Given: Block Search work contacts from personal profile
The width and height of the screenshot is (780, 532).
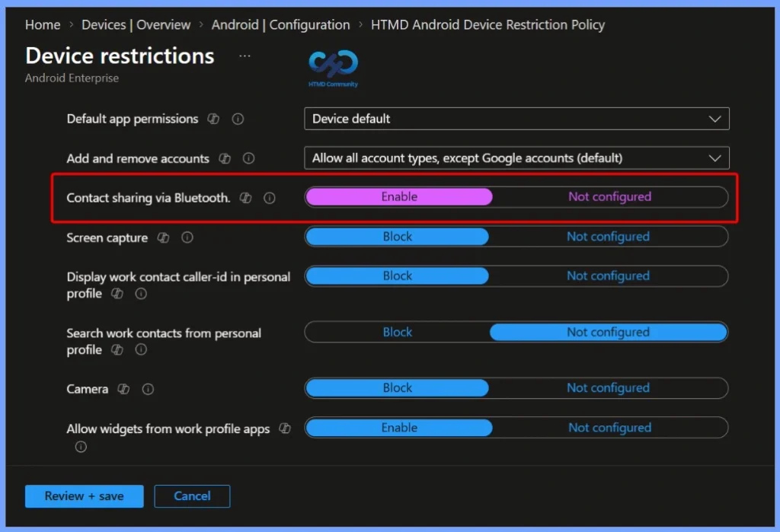Looking at the screenshot, I should [x=397, y=332].
